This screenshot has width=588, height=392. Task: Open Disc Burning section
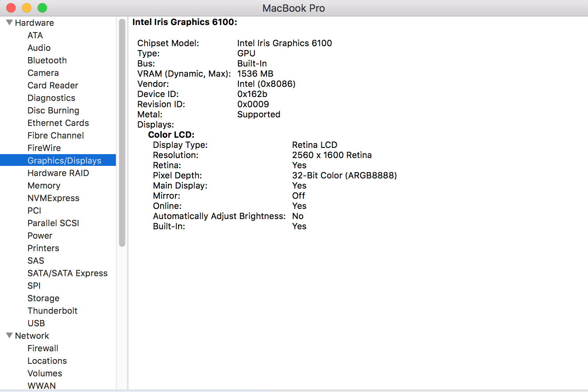(x=53, y=110)
